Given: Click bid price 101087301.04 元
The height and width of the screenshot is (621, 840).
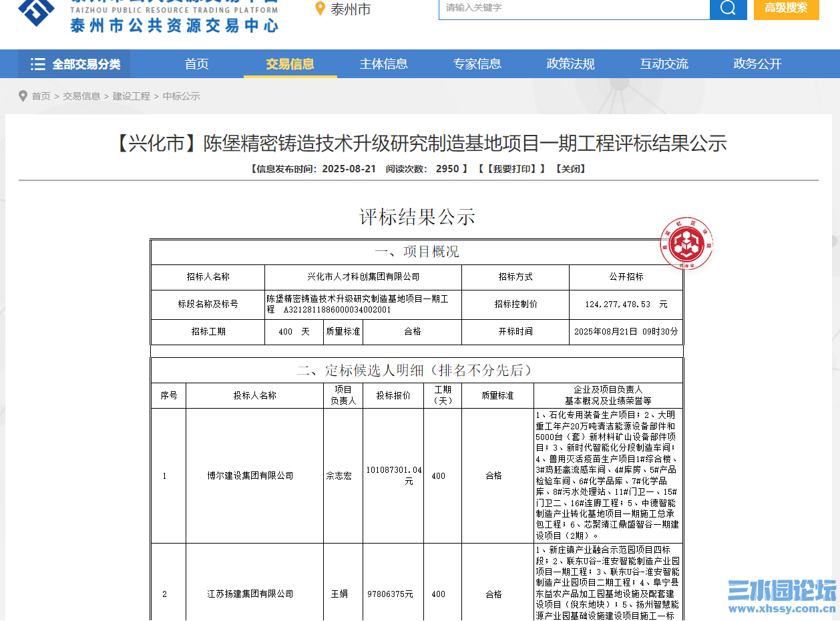Looking at the screenshot, I should coord(394,475).
